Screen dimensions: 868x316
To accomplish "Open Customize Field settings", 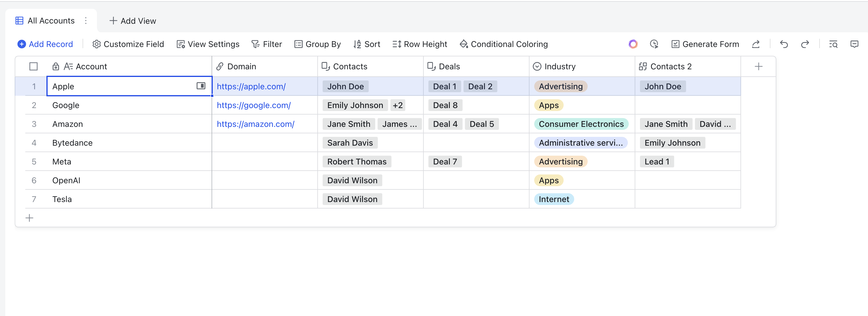I will point(128,44).
